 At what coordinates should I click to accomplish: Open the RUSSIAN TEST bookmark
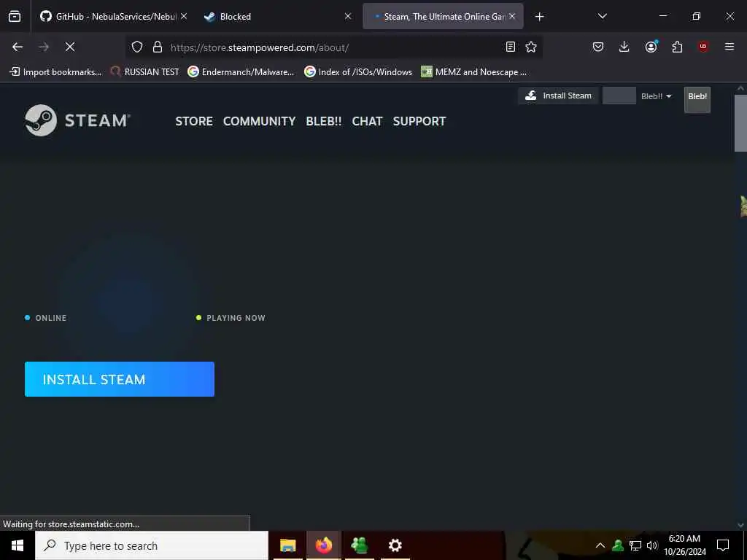(x=145, y=72)
